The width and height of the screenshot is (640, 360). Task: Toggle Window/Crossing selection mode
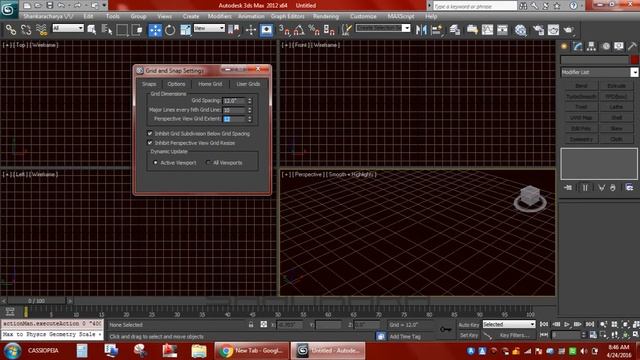pyautogui.click(x=138, y=30)
